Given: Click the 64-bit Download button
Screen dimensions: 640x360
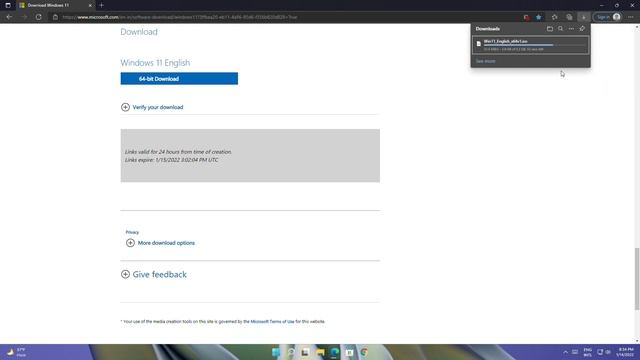Looking at the screenshot, I should (x=179, y=78).
